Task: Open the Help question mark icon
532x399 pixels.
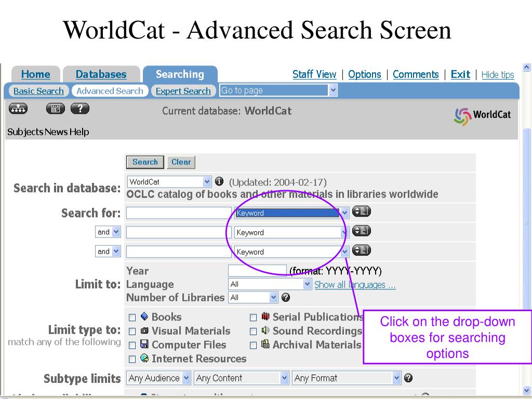Action: click(80, 109)
